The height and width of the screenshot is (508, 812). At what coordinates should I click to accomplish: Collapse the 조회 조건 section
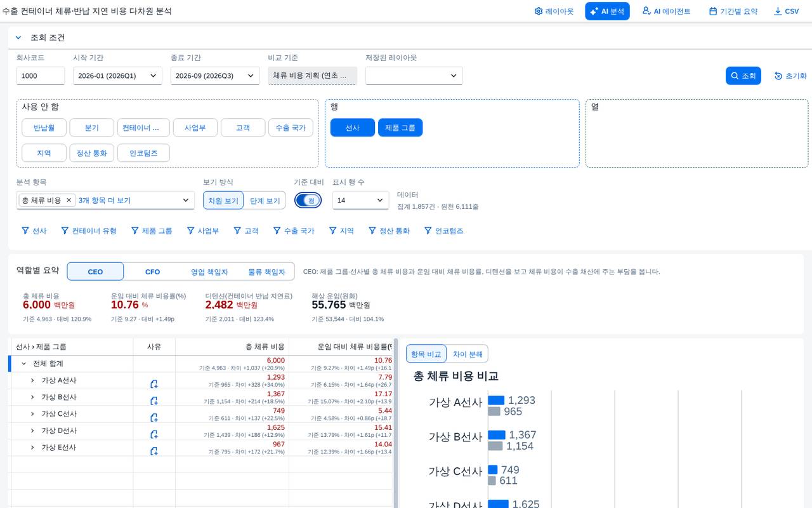pyautogui.click(x=18, y=37)
